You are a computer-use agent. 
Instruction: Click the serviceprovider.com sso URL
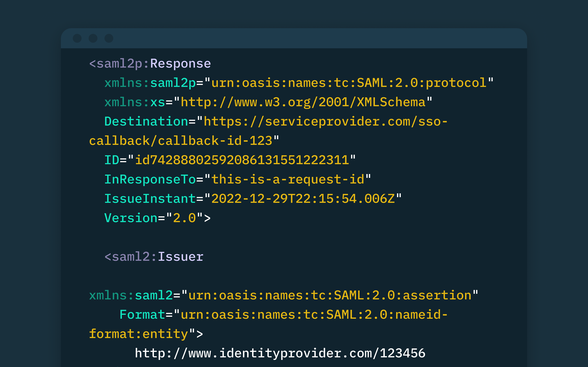pos(325,121)
